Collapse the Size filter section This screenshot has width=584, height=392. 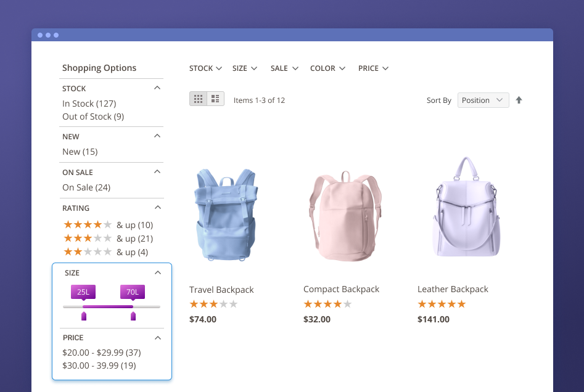point(157,272)
